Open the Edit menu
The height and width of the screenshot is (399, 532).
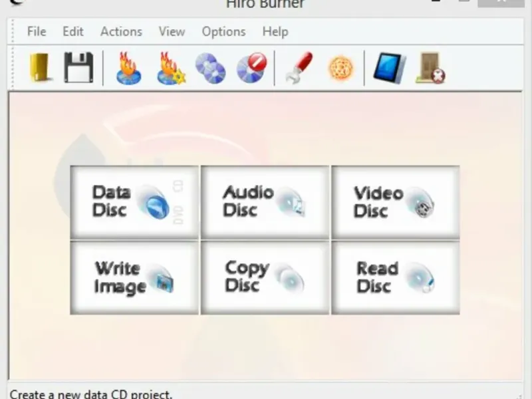[73, 31]
